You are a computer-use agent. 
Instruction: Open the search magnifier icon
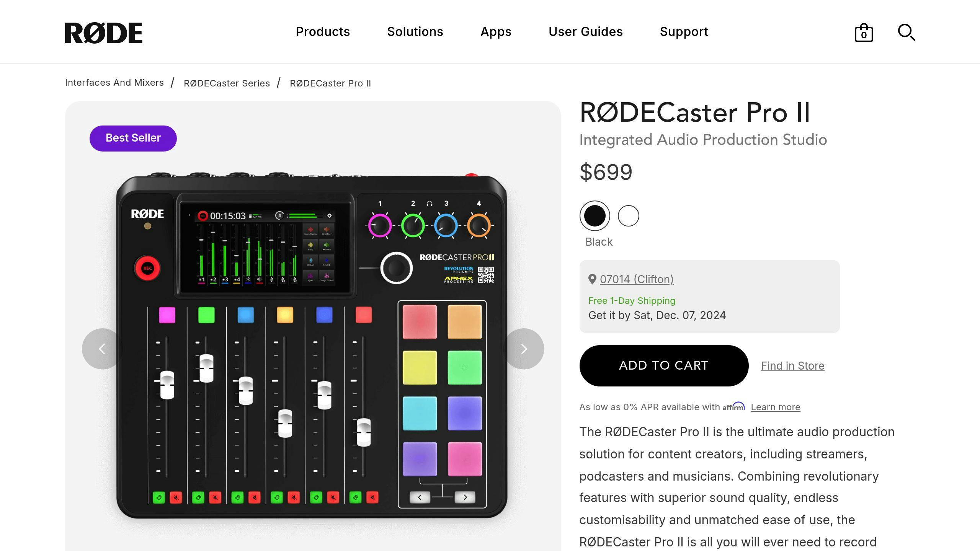click(906, 32)
